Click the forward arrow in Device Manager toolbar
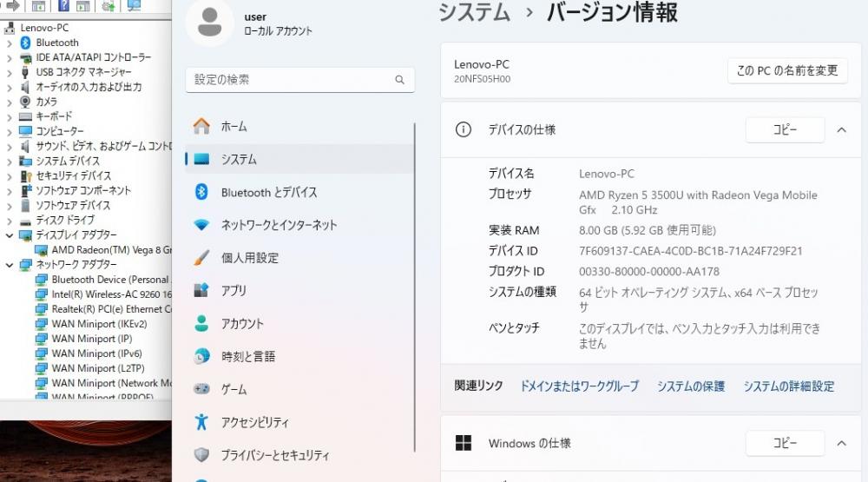868x482 pixels. tap(13, 5)
